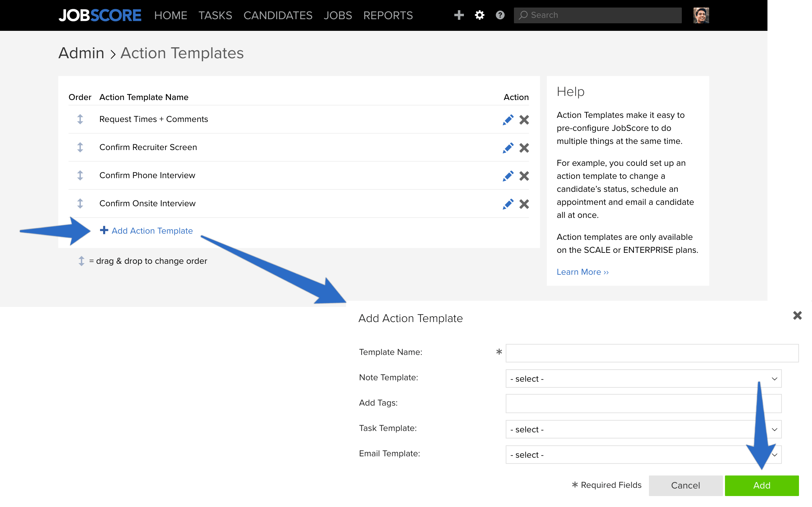Screen dimensions: 812x507
Task: Click the Request Times + Comments row name
Action: (x=153, y=119)
